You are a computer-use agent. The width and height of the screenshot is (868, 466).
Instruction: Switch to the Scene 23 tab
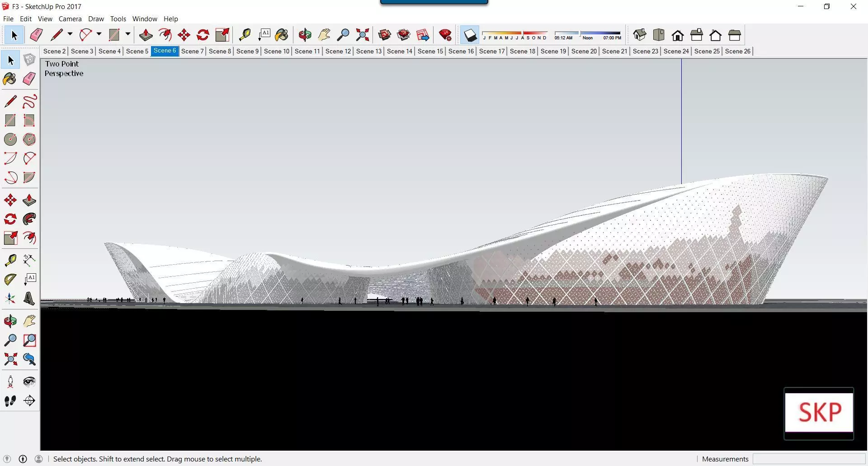pyautogui.click(x=646, y=51)
